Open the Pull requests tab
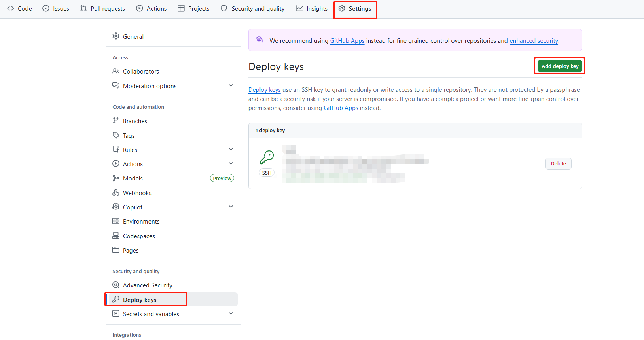 [102, 9]
